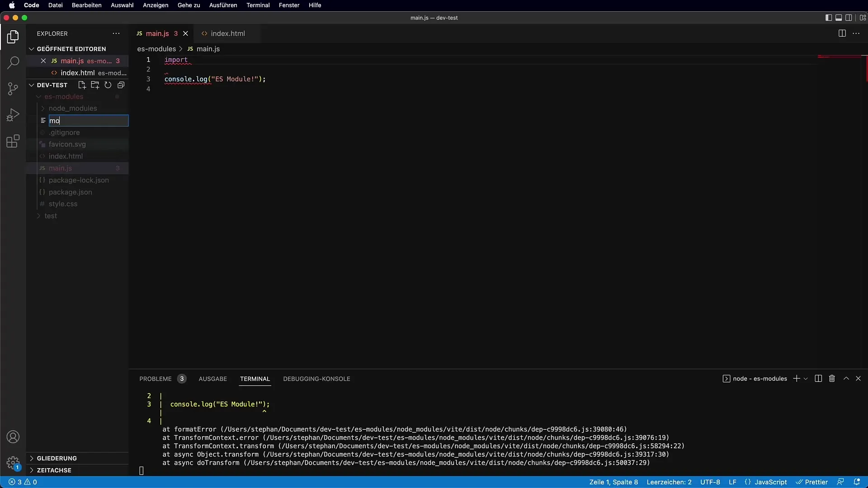Toggle bottom panel layout icon
The height and width of the screenshot is (488, 868).
tap(839, 18)
